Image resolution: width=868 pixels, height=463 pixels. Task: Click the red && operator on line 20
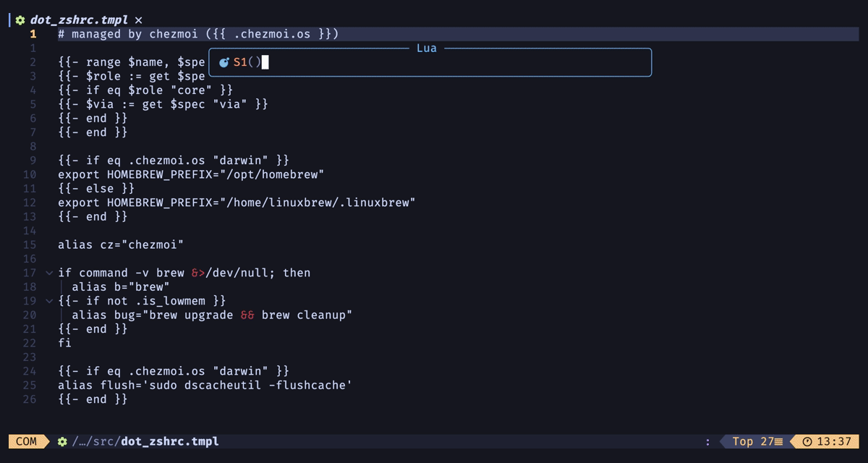[247, 315]
